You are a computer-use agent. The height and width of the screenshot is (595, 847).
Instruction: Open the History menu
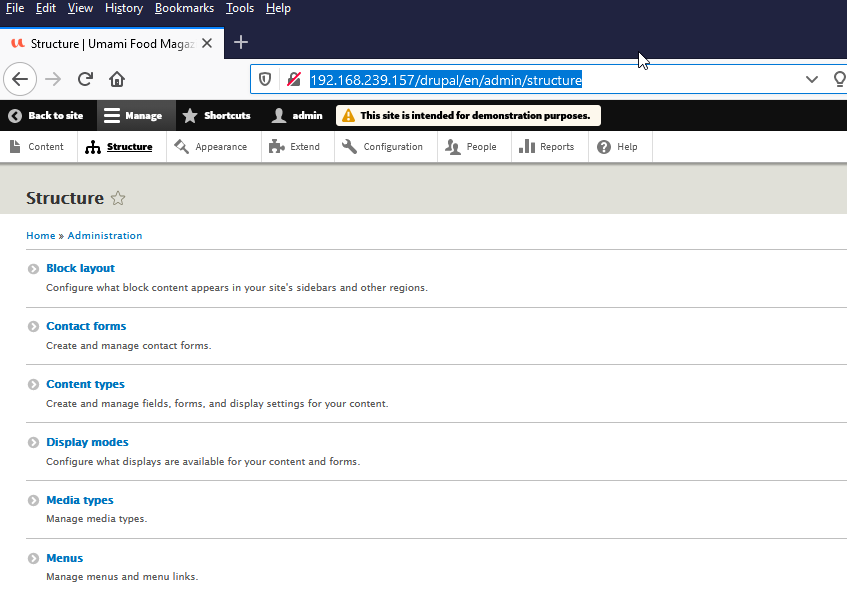point(123,8)
